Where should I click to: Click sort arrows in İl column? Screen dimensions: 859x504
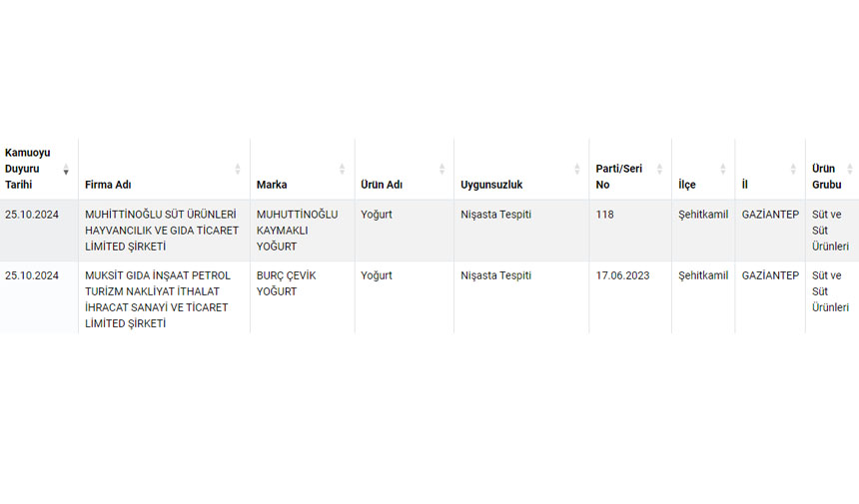[x=793, y=169]
